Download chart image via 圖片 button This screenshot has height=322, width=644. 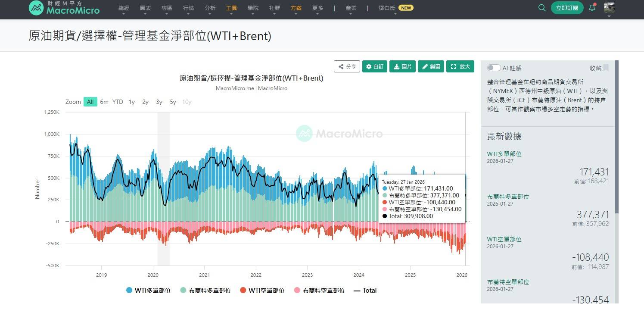[402, 66]
